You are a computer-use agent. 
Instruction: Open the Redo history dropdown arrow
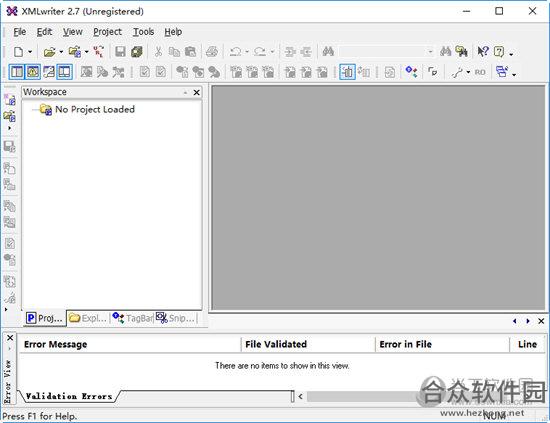point(272,52)
